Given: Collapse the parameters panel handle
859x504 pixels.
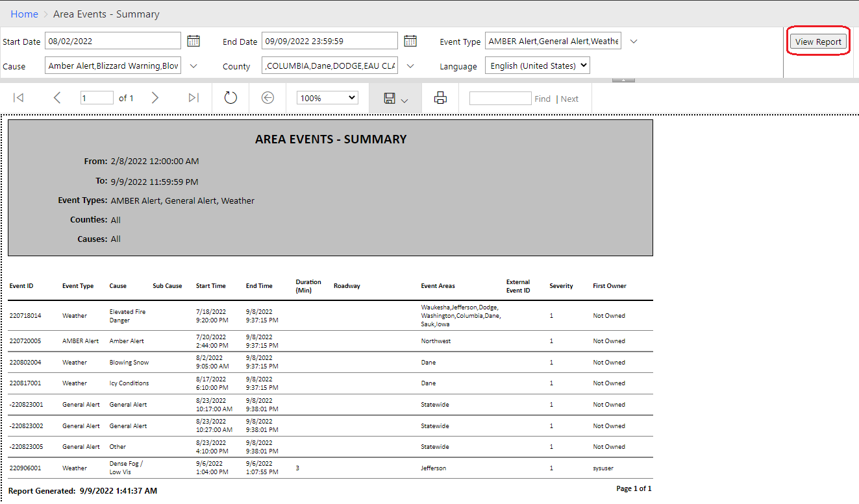Looking at the screenshot, I should (623, 80).
